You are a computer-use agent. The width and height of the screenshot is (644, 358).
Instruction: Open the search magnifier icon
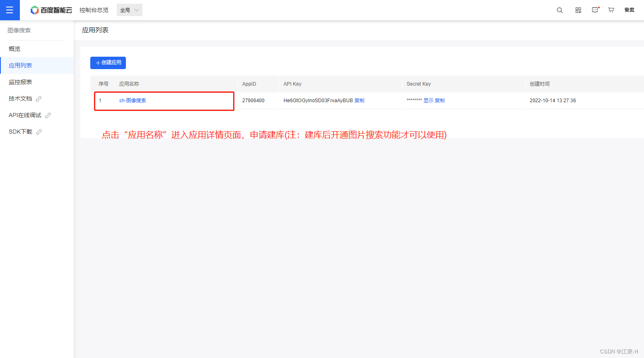tap(560, 10)
